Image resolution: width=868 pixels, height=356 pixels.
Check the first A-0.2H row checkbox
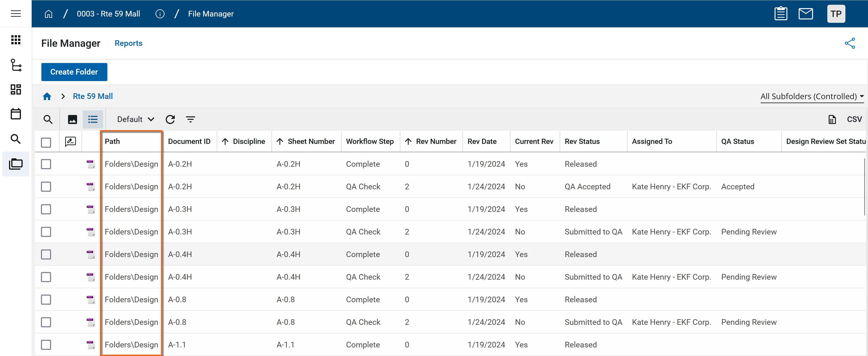(46, 164)
